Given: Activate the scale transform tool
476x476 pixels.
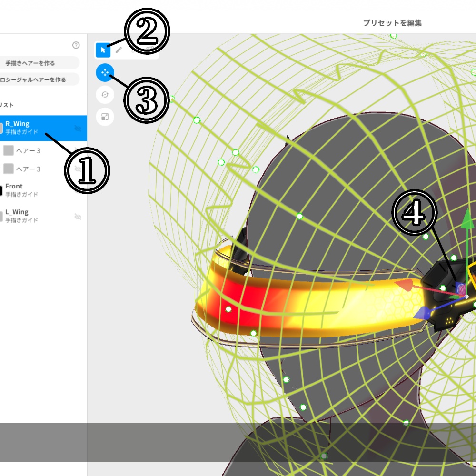Looking at the screenshot, I should tap(105, 117).
